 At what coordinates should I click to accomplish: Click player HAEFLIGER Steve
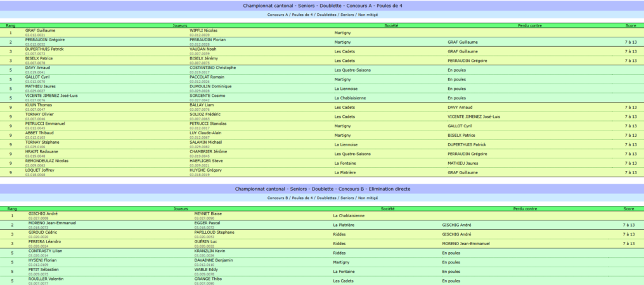[x=206, y=161]
